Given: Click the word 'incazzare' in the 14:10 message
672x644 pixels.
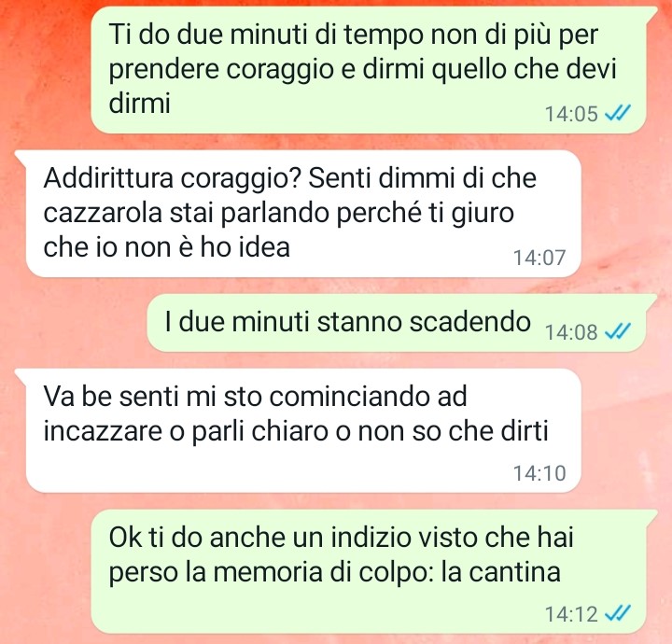Looking at the screenshot, I should [x=103, y=430].
